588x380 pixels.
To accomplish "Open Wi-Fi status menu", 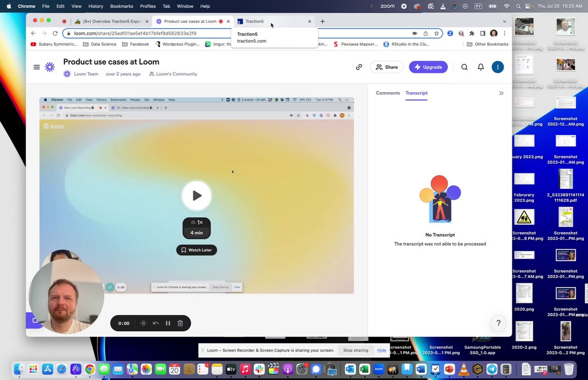I will click(507, 6).
